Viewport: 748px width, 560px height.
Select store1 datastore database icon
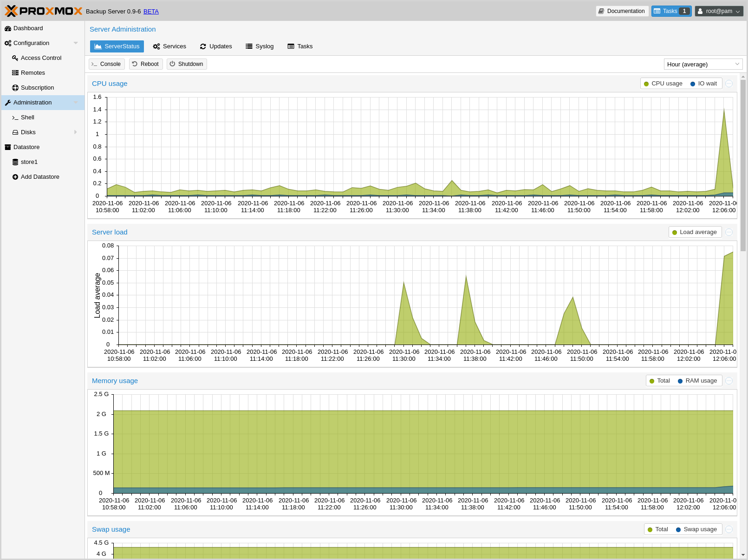click(x=15, y=162)
